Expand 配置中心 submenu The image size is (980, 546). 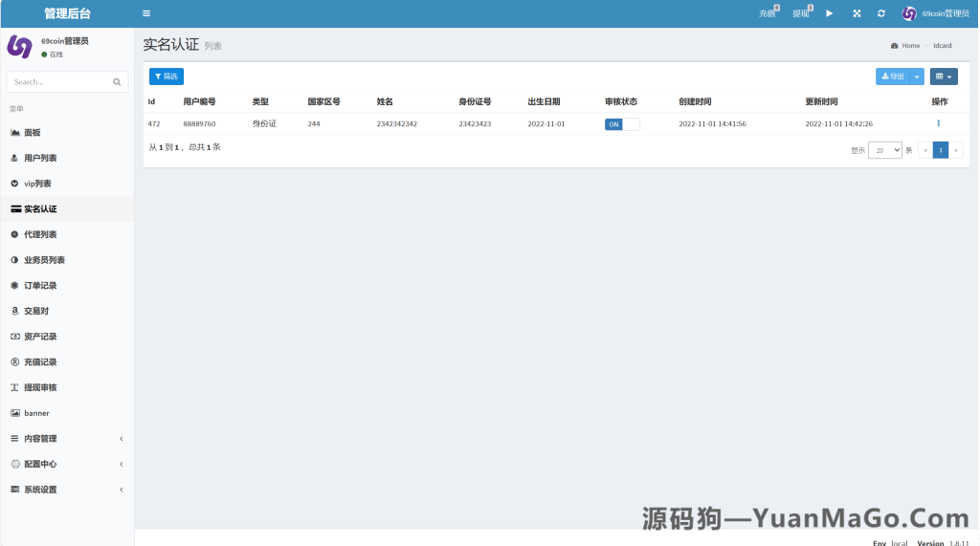click(67, 464)
